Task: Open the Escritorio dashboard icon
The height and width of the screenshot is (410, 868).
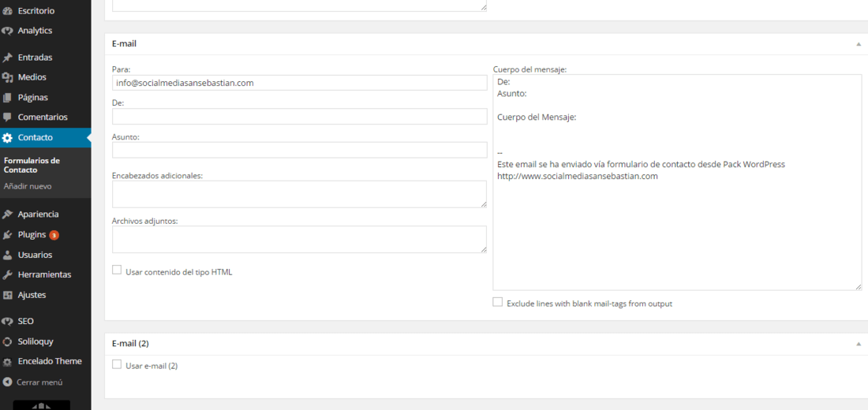Action: tap(7, 10)
